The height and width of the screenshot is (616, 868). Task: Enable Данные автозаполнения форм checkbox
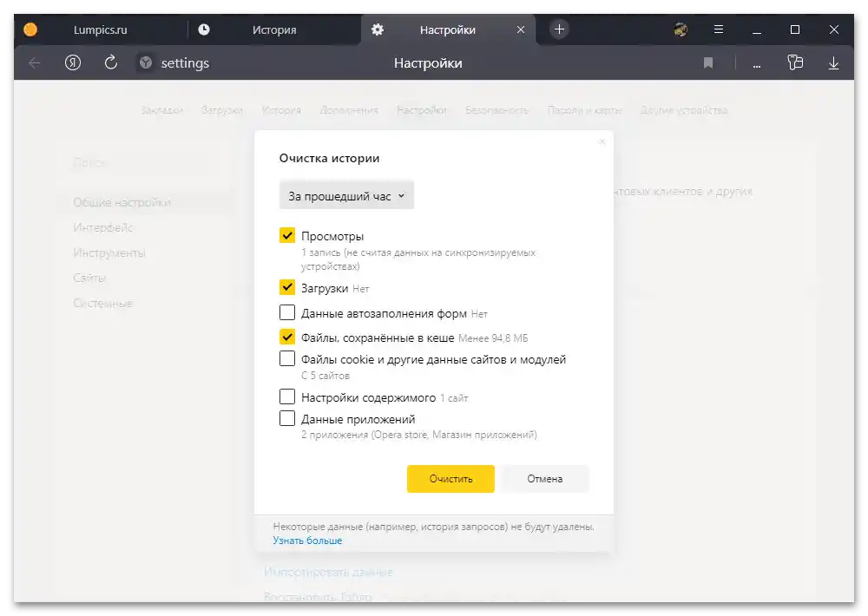(x=286, y=312)
